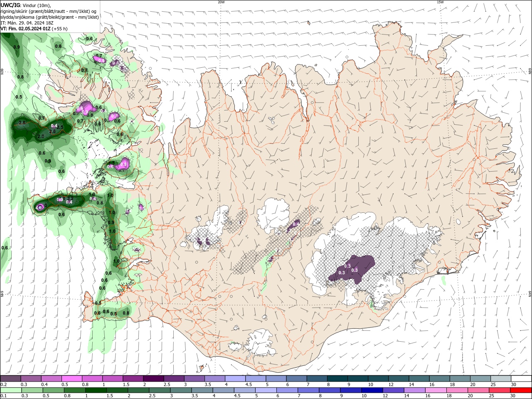This screenshot has height=399, width=532.
Task: Click the "slydda/snjókoma" legend description line
Action: (x=50, y=17)
